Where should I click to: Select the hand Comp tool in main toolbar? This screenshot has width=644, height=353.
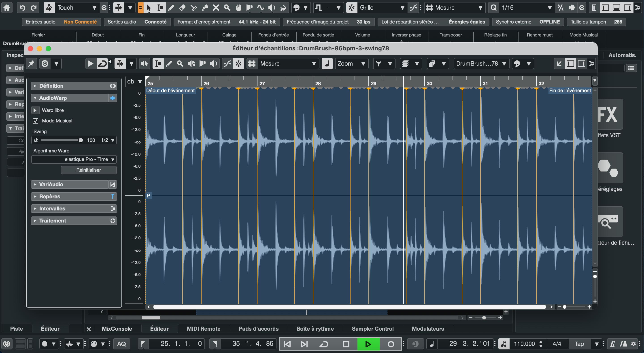coord(238,8)
